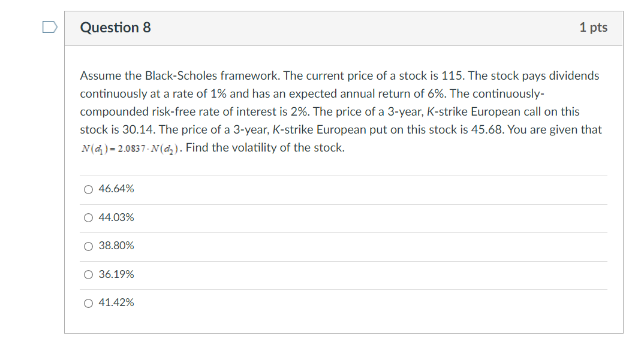
Task: Select the radio button for 46.64%
Action: pos(88,189)
